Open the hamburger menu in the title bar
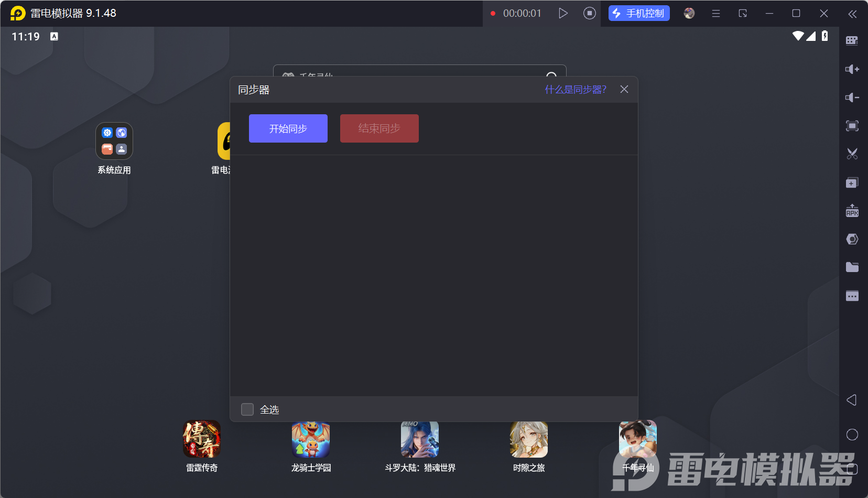Viewport: 868px width, 498px height. pos(716,14)
